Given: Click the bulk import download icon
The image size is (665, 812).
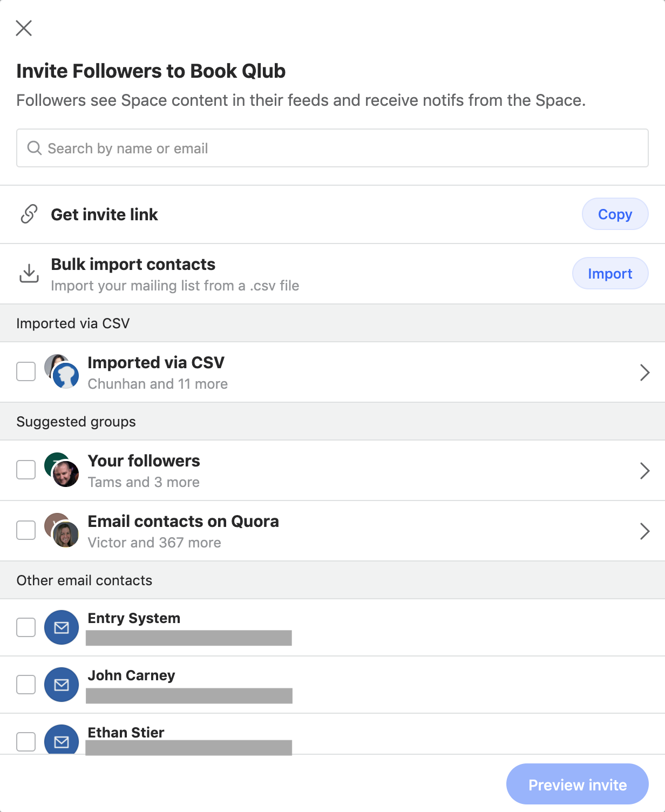Looking at the screenshot, I should click(29, 273).
